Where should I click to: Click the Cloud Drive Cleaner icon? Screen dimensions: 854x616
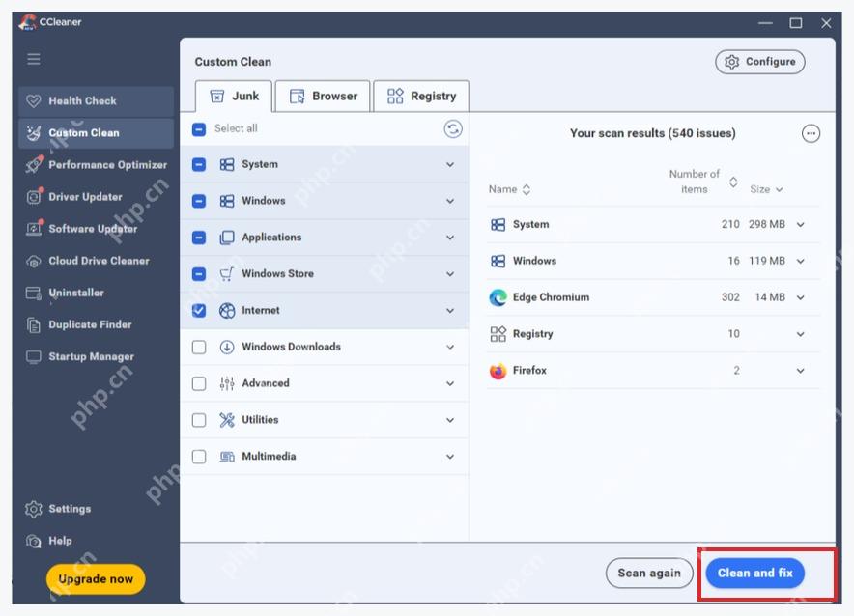(34, 262)
